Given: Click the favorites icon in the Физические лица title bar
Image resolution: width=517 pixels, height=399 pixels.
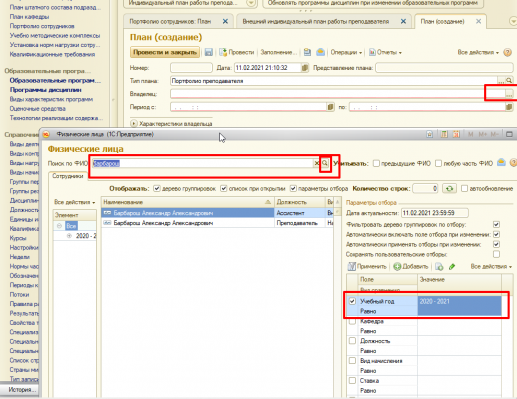Looking at the screenshot, I should pyautogui.click(x=430, y=134).
